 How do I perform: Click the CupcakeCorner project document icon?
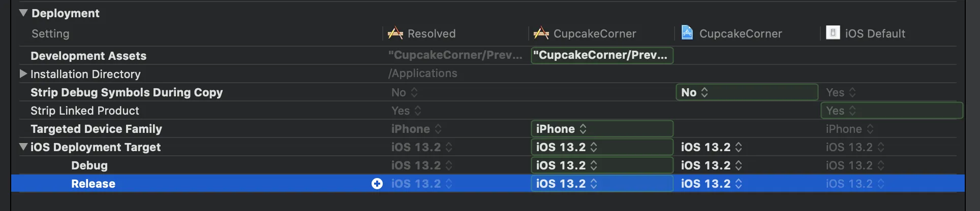pos(687,33)
